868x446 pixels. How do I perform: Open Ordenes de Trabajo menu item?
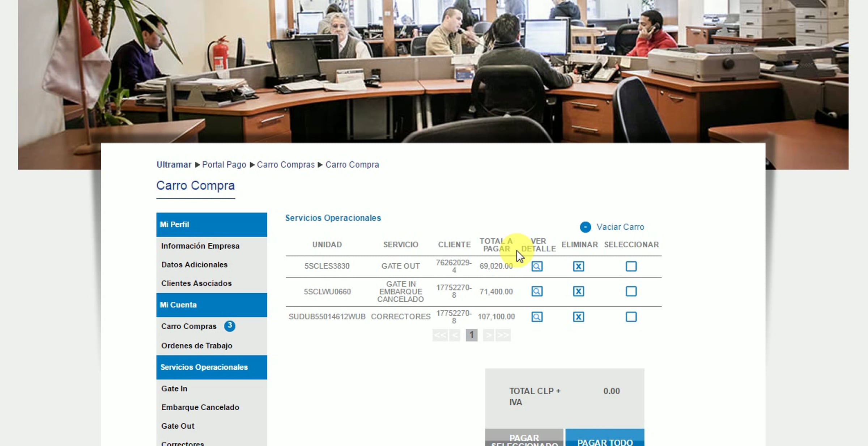coord(196,345)
